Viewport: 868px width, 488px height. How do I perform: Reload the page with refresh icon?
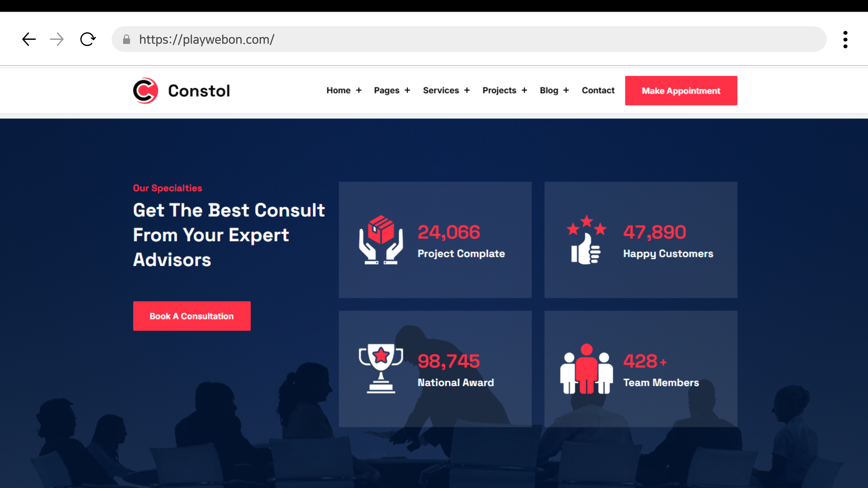coord(88,39)
